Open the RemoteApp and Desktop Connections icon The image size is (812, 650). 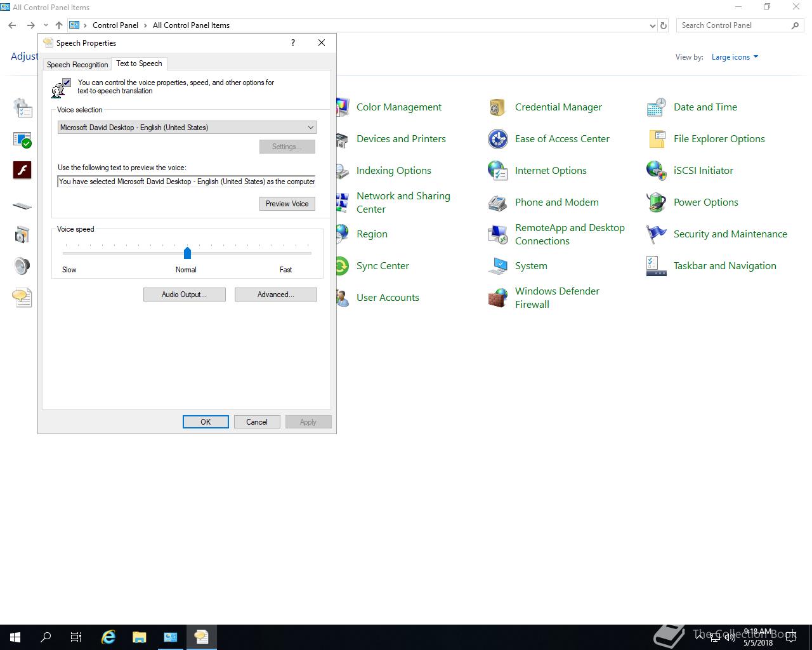click(x=497, y=234)
